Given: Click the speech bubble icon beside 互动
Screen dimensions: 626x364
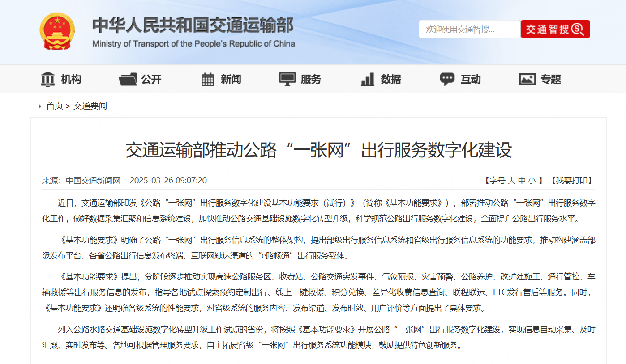Looking at the screenshot, I should coord(447,79).
